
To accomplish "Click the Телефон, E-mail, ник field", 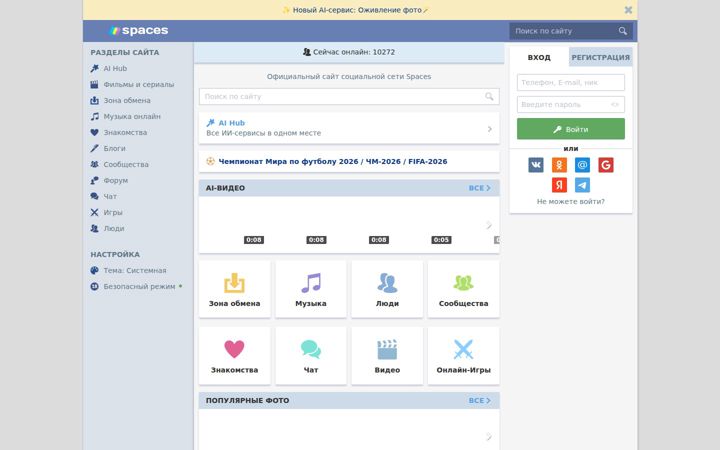I will [x=571, y=83].
